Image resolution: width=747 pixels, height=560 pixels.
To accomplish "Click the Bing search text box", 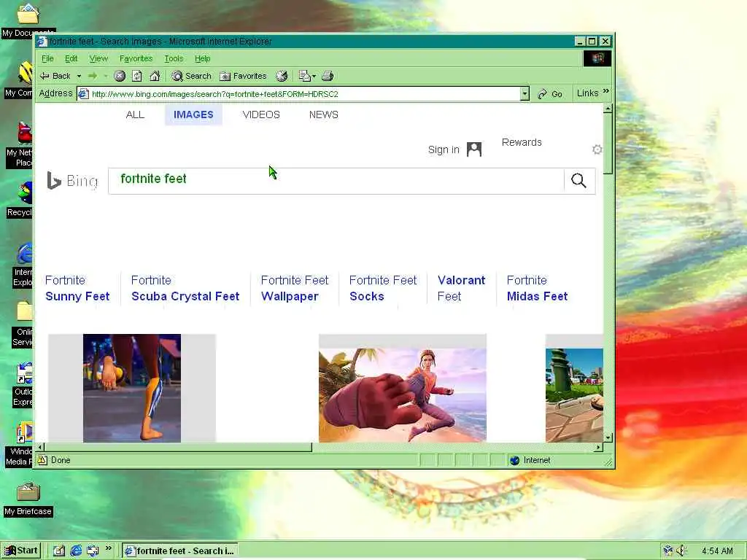I will [x=336, y=181].
